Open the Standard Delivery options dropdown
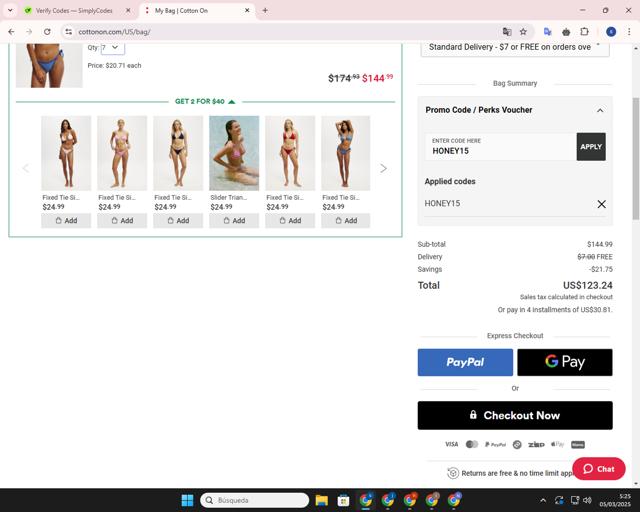 point(515,47)
